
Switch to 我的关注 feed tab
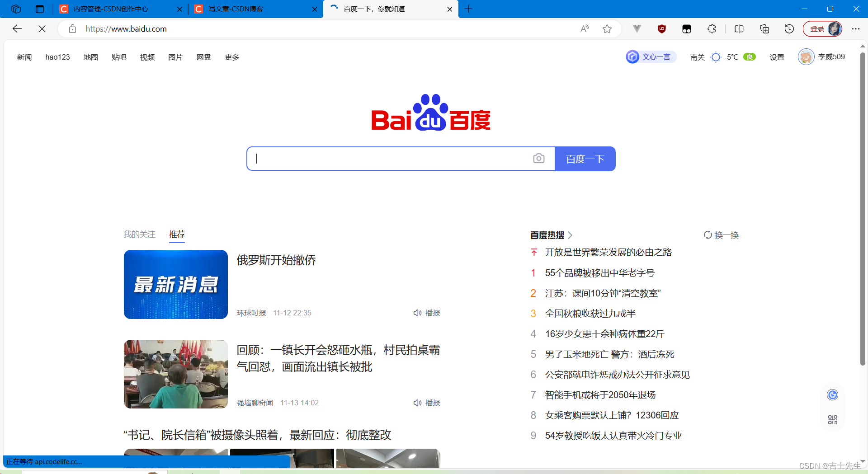(139, 235)
